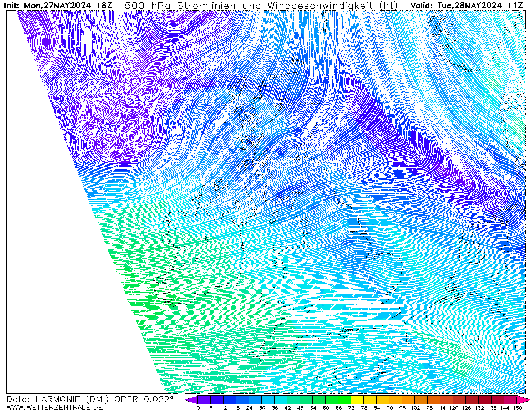Pick the dark red legend swatch between 132 and 138
Viewport: 532px width, 411px height.
pyautogui.click(x=485, y=400)
